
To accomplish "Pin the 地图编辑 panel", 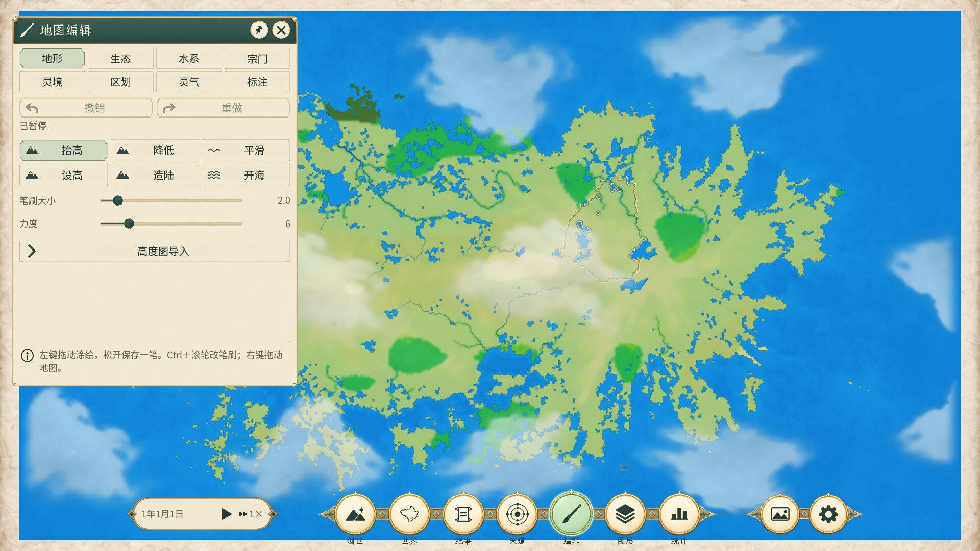I will tap(259, 30).
